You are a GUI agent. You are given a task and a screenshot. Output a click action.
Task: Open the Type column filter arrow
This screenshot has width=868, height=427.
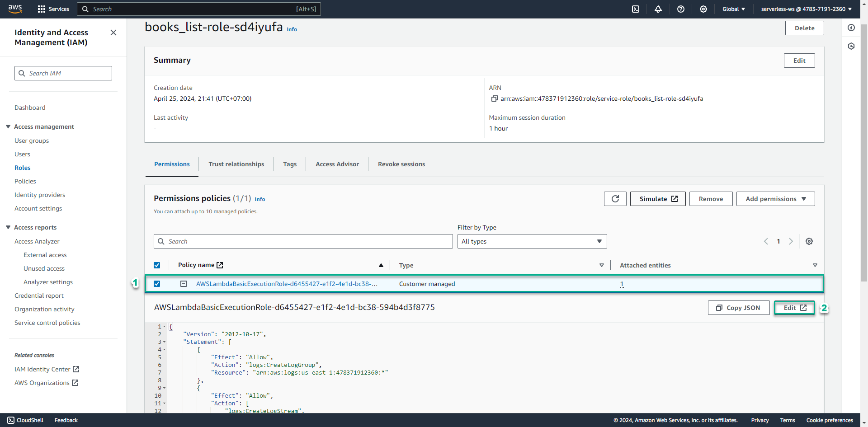coord(602,265)
